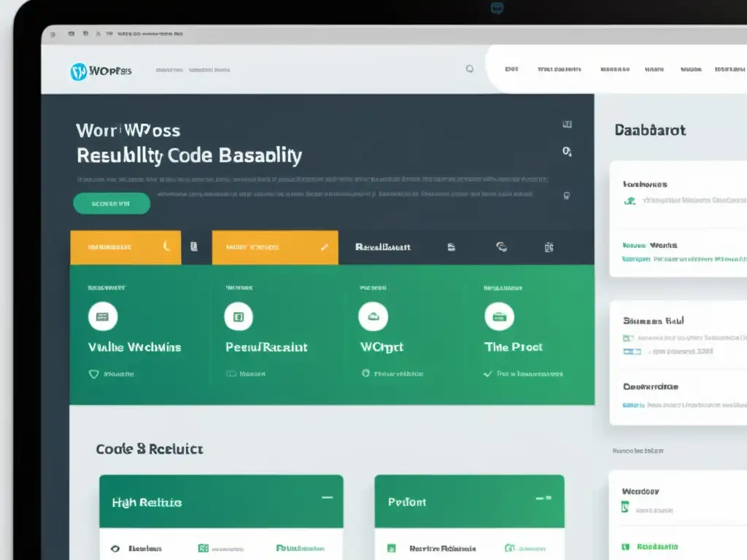747x560 pixels.
Task: Click the rightmost icon in the dark tab bar
Action: tap(549, 247)
